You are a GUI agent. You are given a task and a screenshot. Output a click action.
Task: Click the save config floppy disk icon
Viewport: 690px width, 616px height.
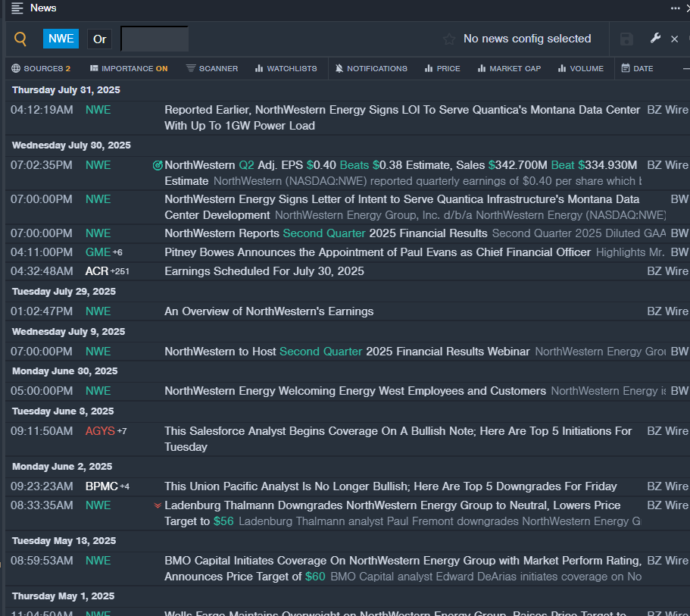[626, 39]
